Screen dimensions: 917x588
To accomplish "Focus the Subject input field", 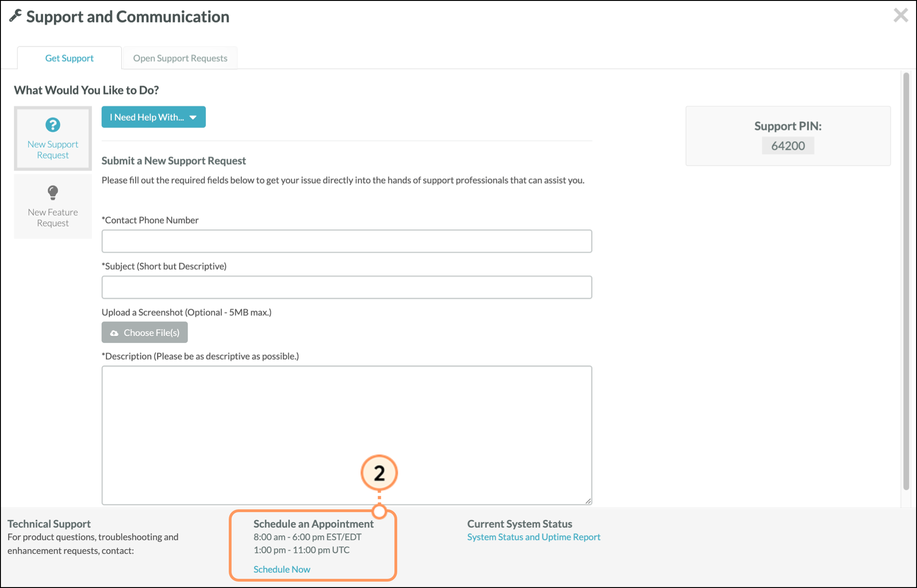I will pos(347,287).
